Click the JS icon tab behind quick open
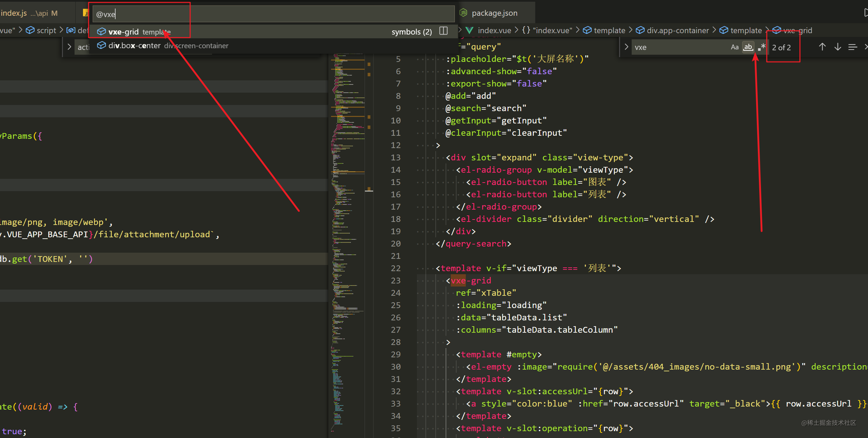Screen dimensions: 868x438 click(86, 13)
